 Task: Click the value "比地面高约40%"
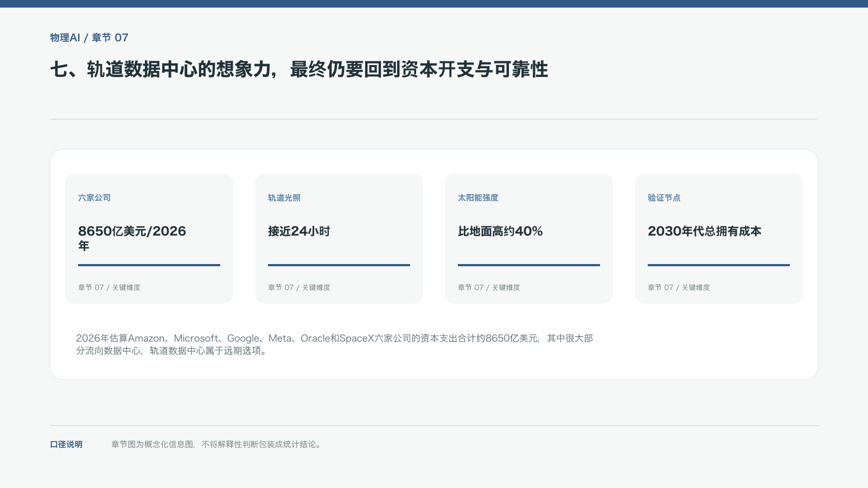click(500, 231)
